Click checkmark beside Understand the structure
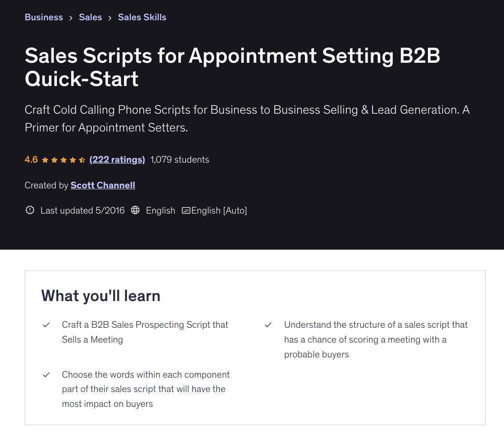 pyautogui.click(x=268, y=325)
